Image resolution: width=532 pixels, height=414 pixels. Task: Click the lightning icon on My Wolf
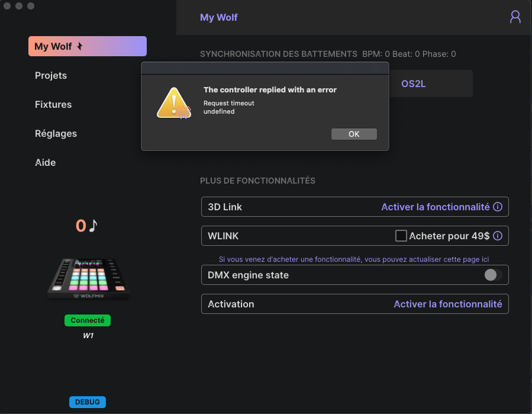(80, 46)
